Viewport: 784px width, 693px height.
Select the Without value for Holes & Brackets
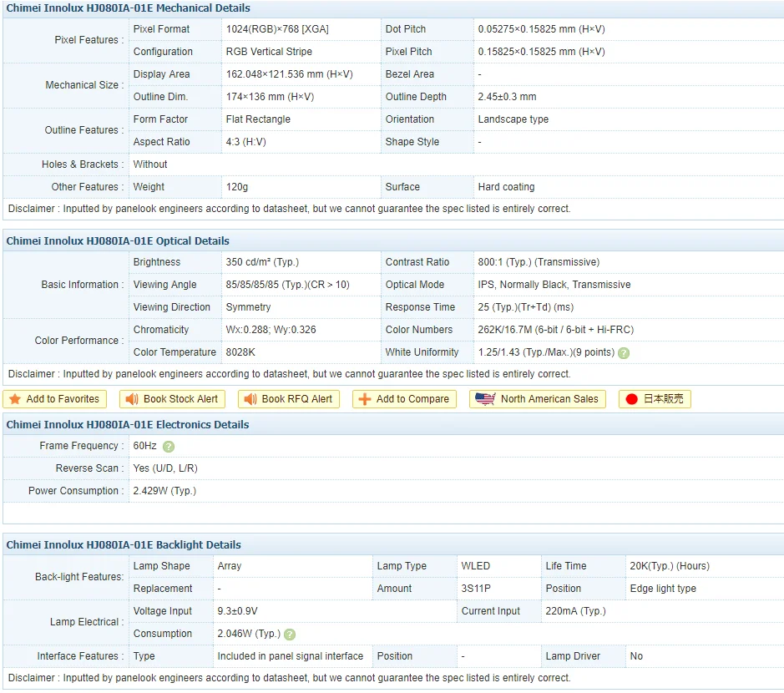pos(150,164)
